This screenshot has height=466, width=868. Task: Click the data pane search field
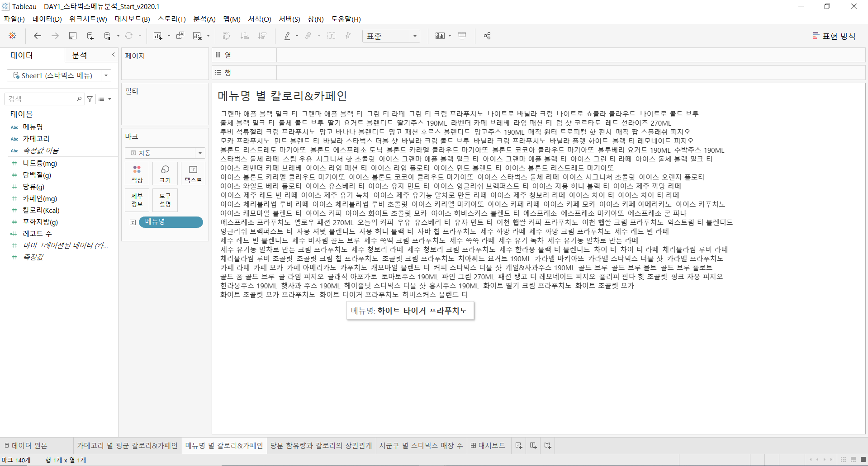click(44, 99)
